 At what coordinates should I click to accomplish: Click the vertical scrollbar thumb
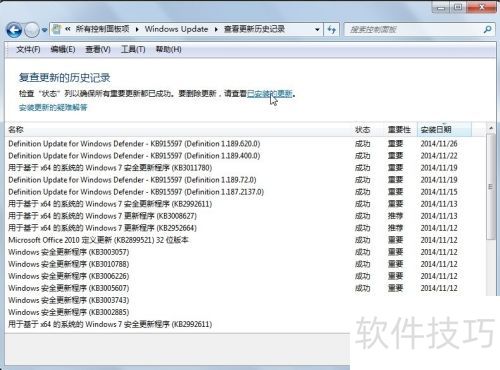tap(490, 187)
